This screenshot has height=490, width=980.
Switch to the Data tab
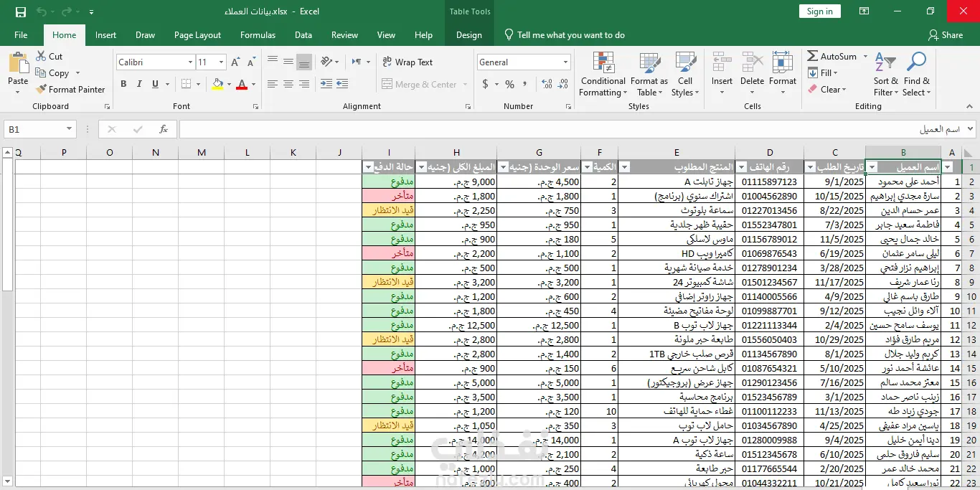(303, 35)
